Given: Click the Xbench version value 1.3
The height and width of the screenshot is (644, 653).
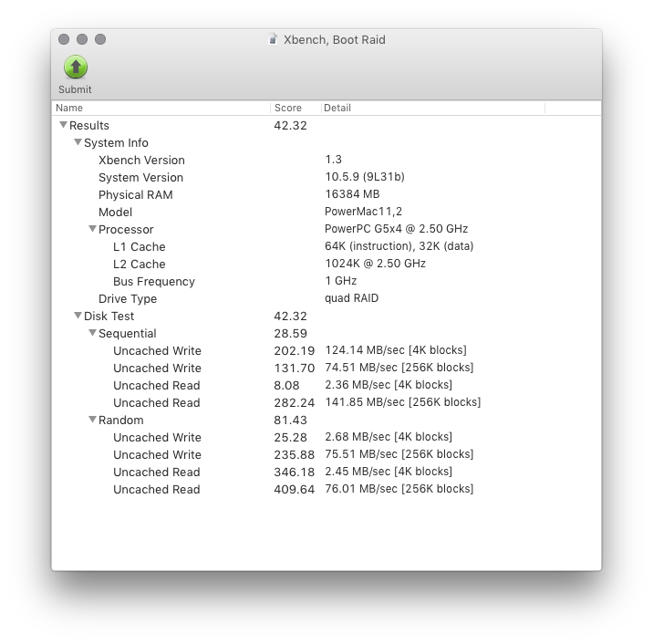Looking at the screenshot, I should point(333,160).
